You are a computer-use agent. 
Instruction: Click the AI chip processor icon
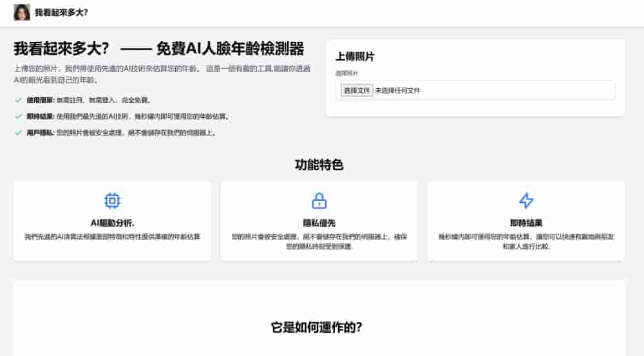pyautogui.click(x=112, y=201)
